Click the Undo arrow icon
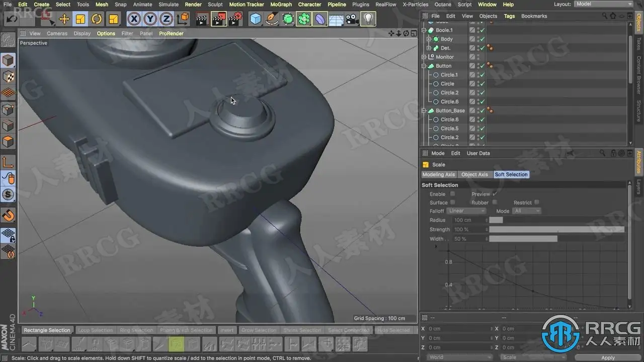The height and width of the screenshot is (362, 644). pyautogui.click(x=12, y=19)
